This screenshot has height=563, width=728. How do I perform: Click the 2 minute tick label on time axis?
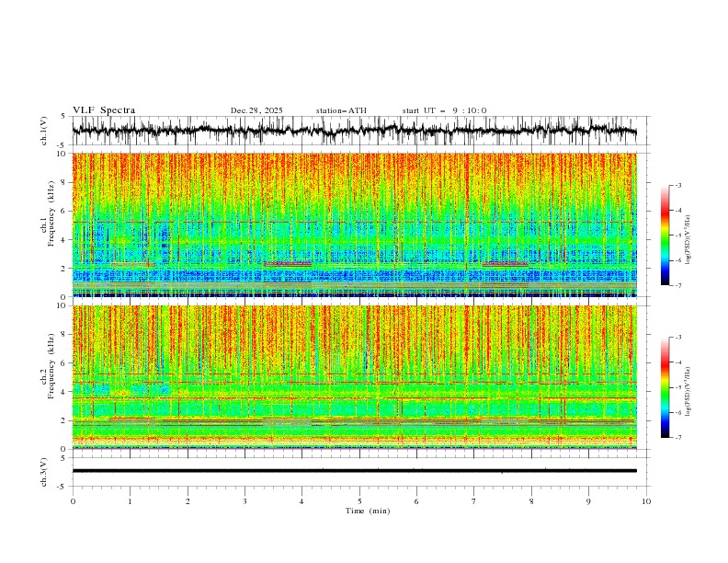[188, 501]
